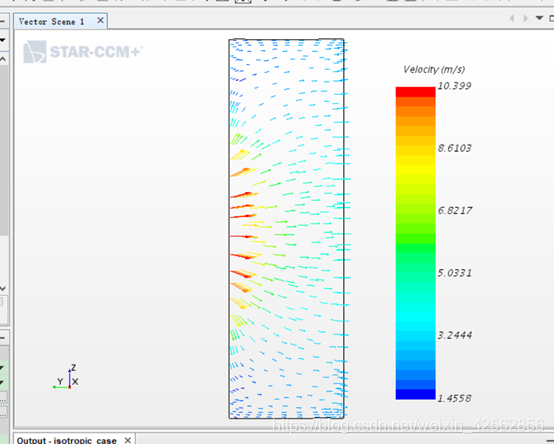The image size is (554, 444).
Task: Click the red band of the velocity color bar
Action: coord(416,92)
